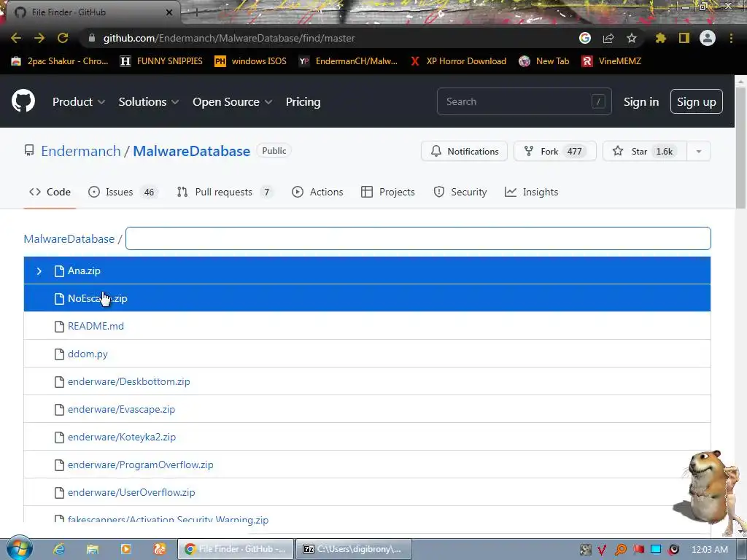Click the Notifications button

click(464, 151)
